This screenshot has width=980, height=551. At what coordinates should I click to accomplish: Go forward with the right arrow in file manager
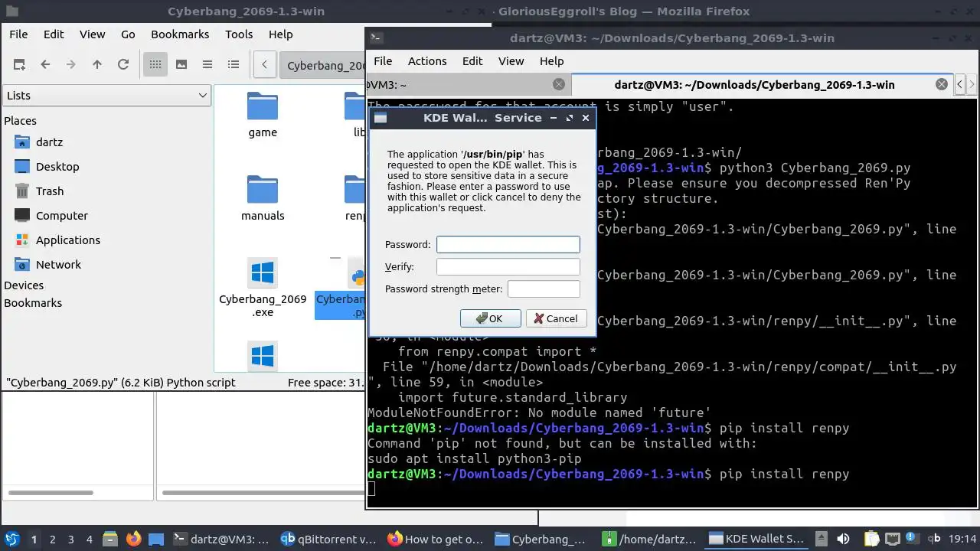tap(71, 64)
